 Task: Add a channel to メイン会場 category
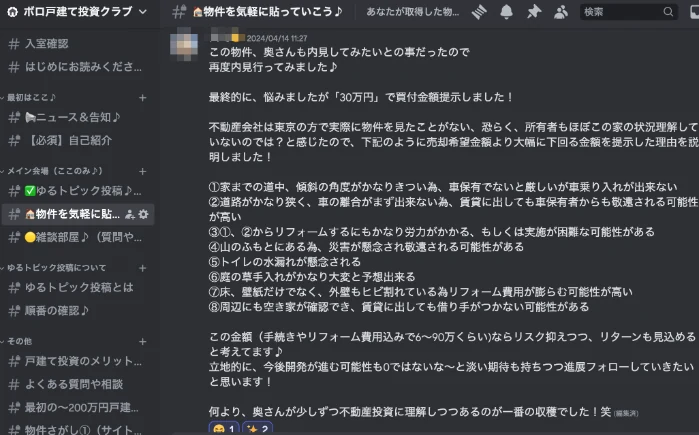point(143,171)
